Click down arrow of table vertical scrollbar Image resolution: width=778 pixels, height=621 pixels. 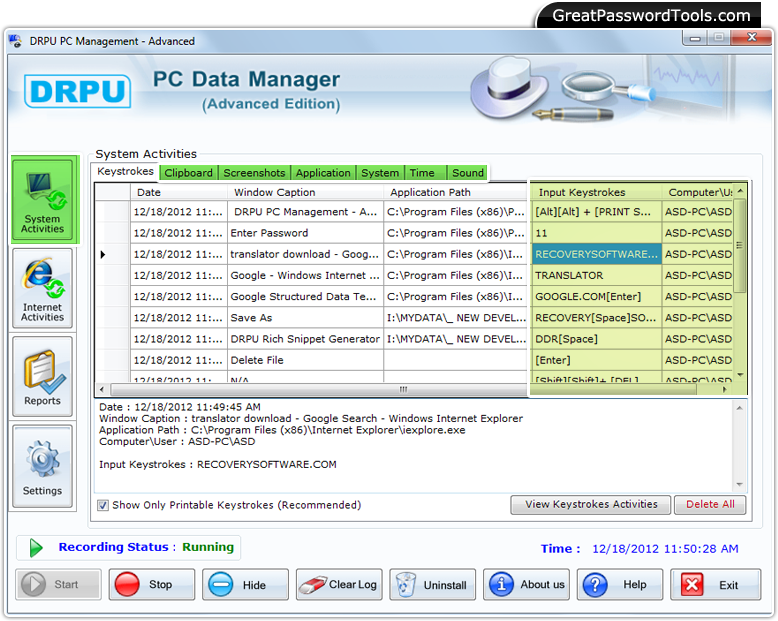pos(740,375)
